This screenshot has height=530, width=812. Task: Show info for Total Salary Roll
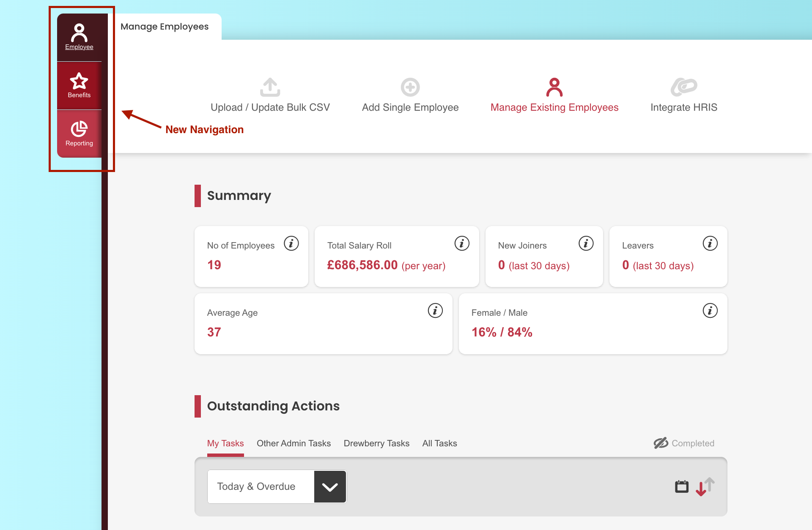[x=462, y=243]
